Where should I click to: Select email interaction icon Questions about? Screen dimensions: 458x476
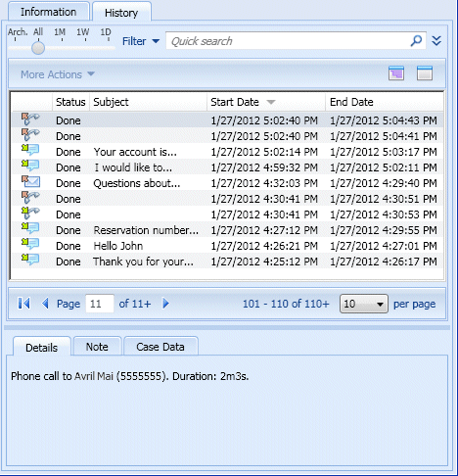(x=30, y=182)
